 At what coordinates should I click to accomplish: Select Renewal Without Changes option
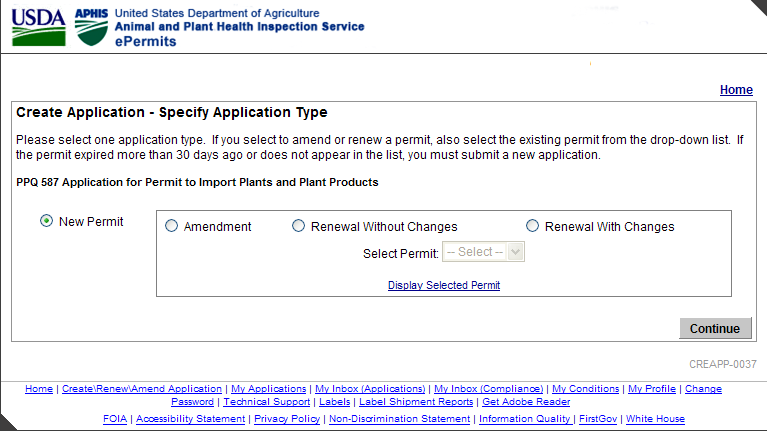(298, 226)
